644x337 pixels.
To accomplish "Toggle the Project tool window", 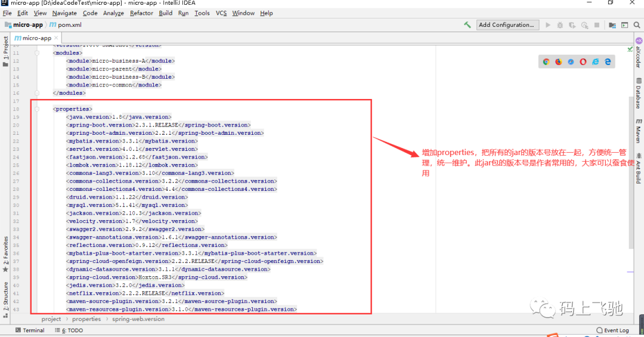I will point(5,51).
